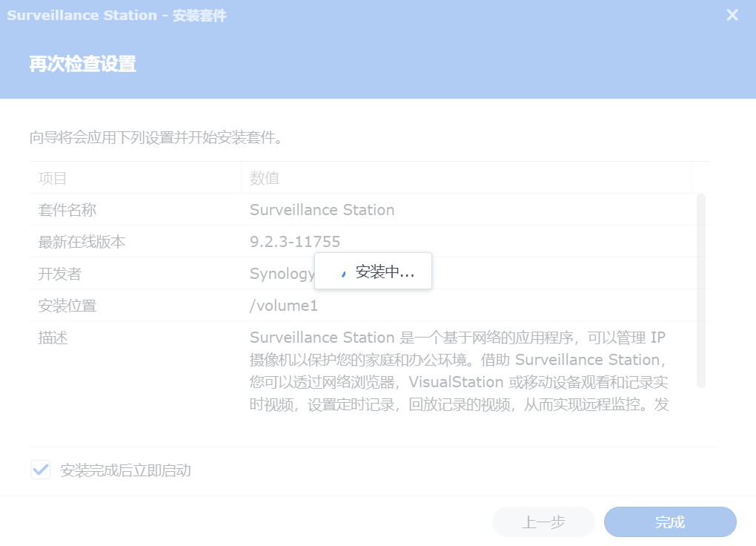Viewport: 756px width, 546px height.
Task: Select the 套件名称 row label
Action: coord(67,210)
